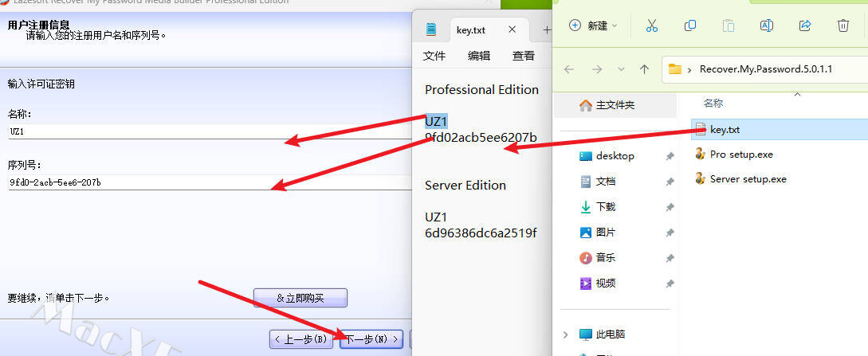Open recent locations chevron in Explorer
This screenshot has height=356, width=868.
pyautogui.click(x=621, y=69)
